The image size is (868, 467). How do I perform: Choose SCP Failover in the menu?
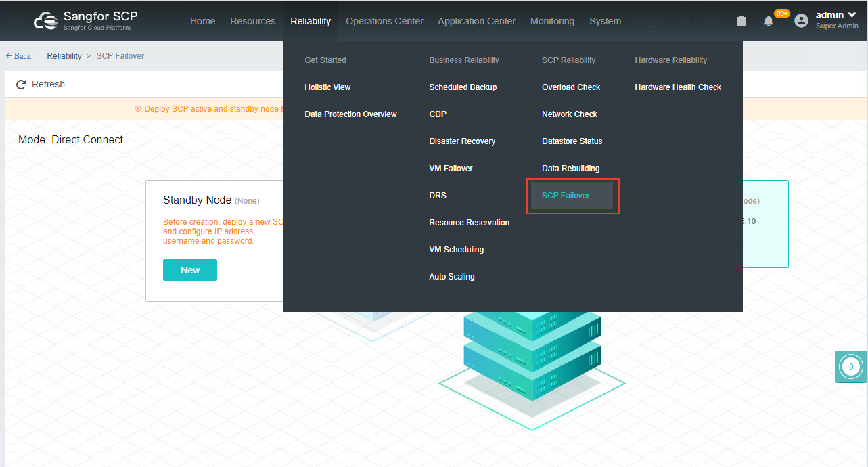pyautogui.click(x=572, y=196)
